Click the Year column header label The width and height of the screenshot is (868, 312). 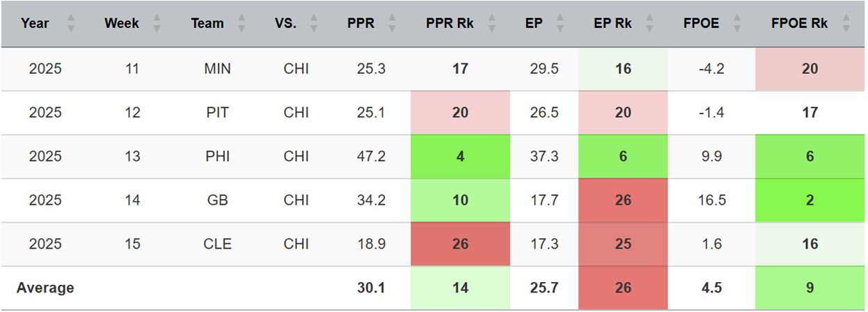(35, 24)
